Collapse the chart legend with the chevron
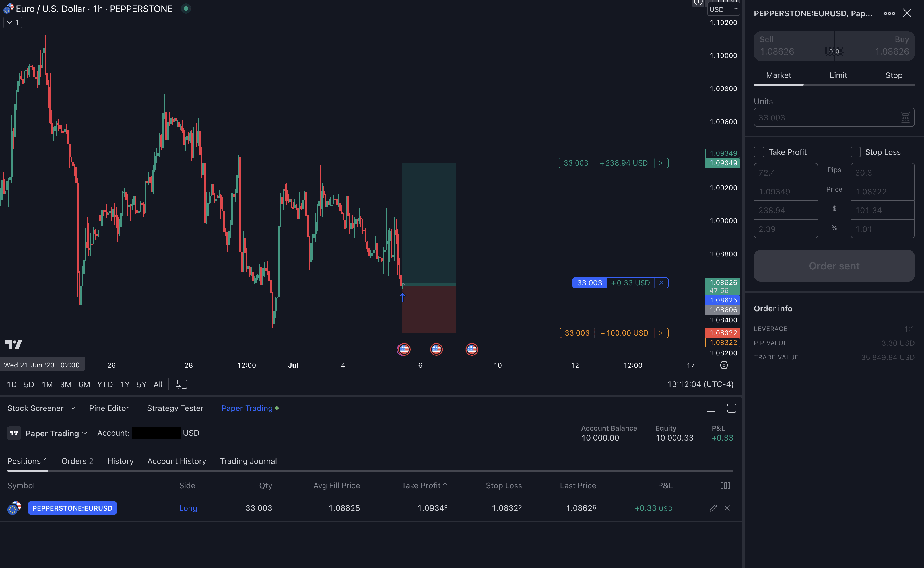The height and width of the screenshot is (568, 924). click(x=9, y=22)
